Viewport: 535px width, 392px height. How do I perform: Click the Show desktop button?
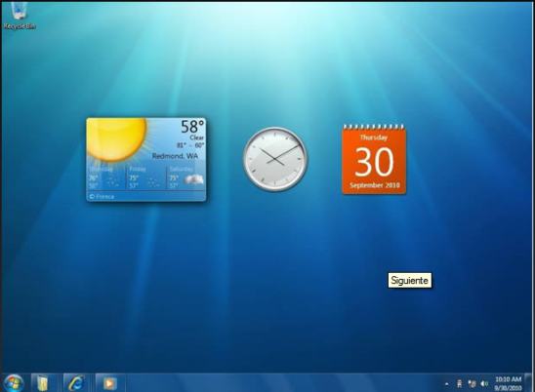[529, 383]
